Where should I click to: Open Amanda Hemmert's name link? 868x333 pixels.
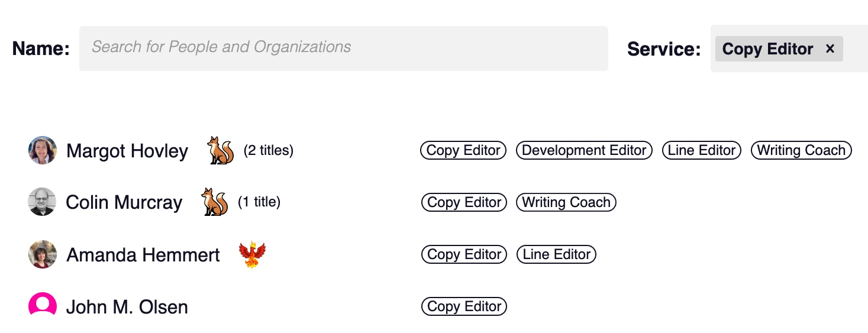[x=143, y=255]
